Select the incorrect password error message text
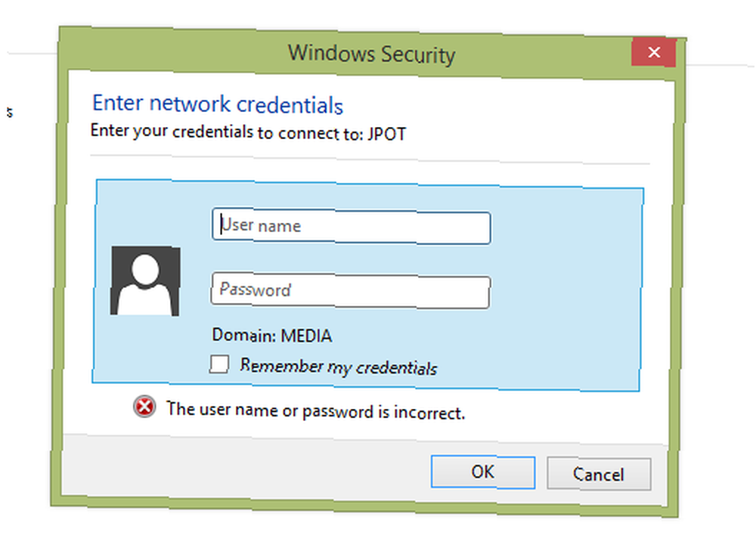 tap(316, 410)
